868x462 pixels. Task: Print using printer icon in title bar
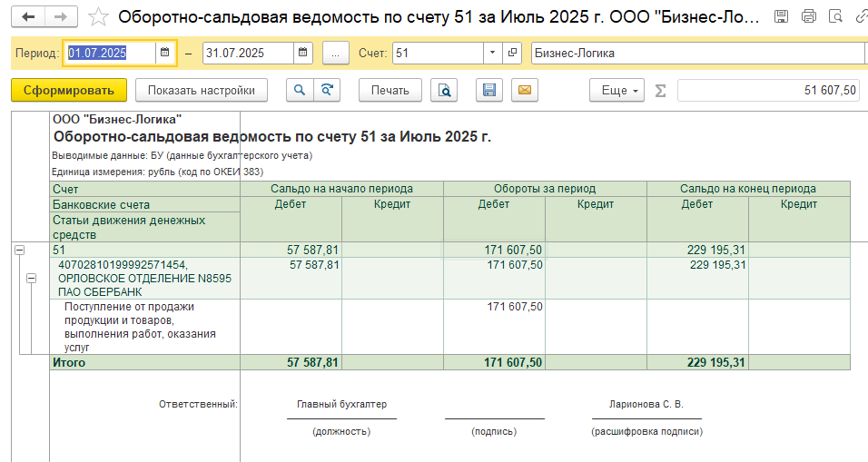(x=809, y=16)
